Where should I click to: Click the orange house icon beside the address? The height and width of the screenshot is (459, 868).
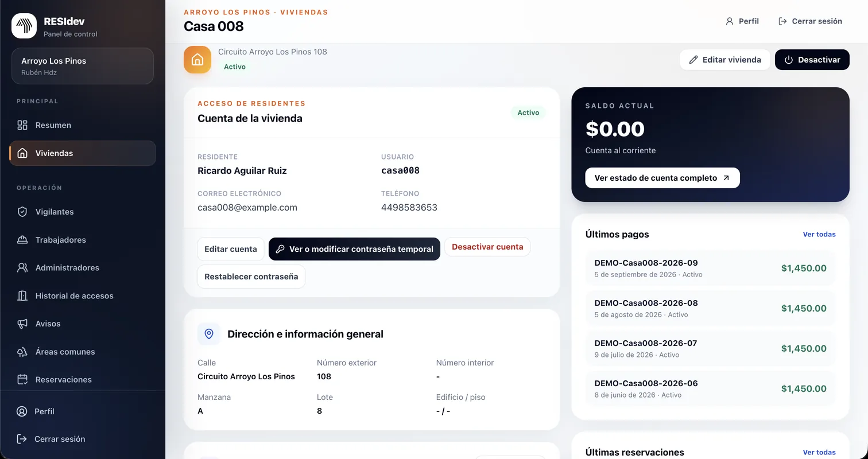[197, 60]
